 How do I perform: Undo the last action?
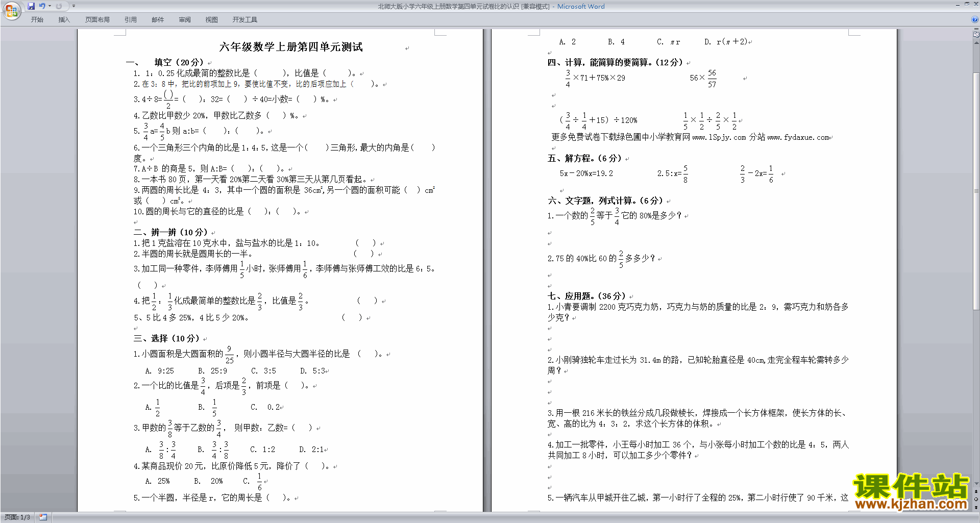click(x=42, y=6)
